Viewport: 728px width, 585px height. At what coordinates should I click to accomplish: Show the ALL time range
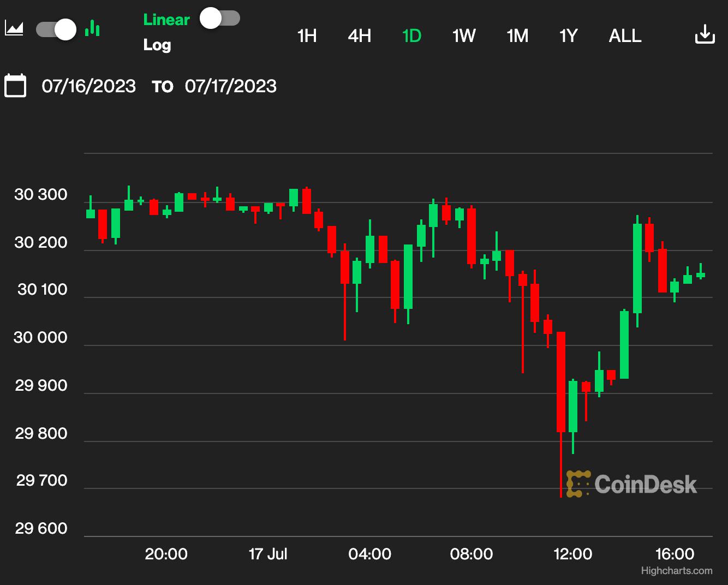point(625,36)
